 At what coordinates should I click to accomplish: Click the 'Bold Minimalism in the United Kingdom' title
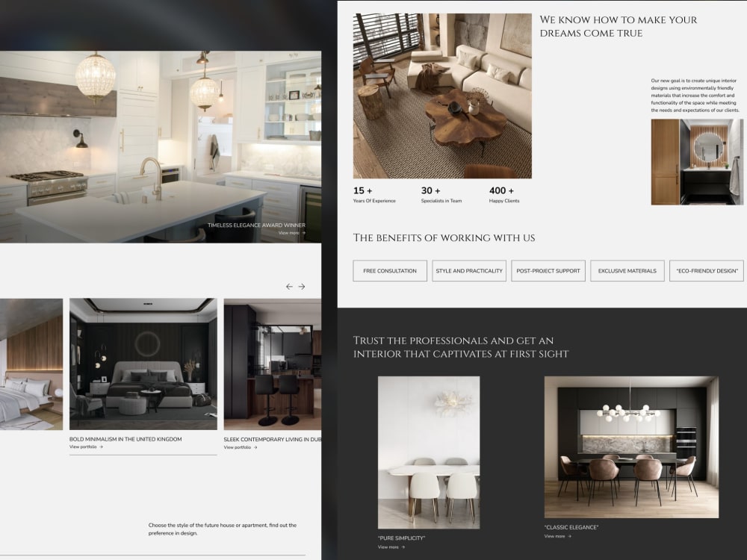[125, 439]
